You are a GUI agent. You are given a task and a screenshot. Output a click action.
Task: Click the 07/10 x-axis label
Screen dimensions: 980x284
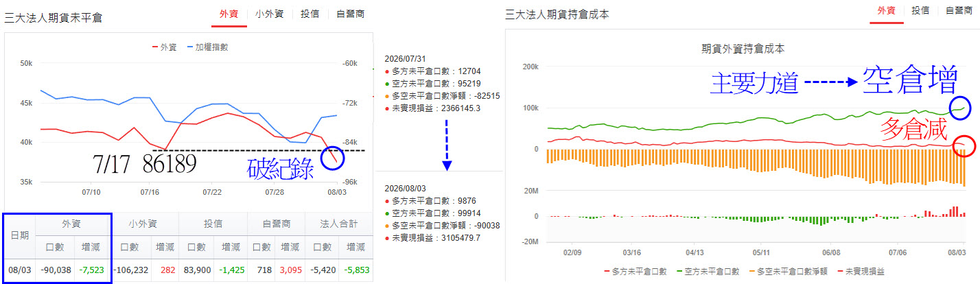pyautogui.click(x=91, y=192)
